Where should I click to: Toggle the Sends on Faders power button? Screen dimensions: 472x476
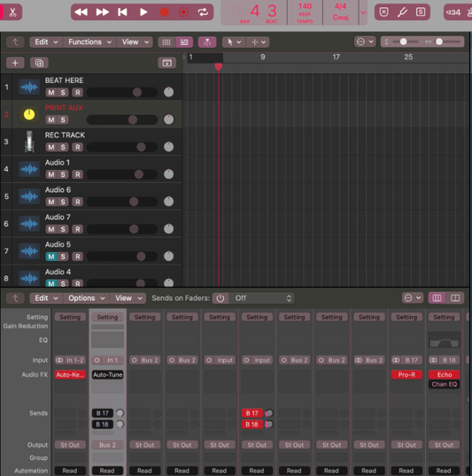tap(221, 298)
